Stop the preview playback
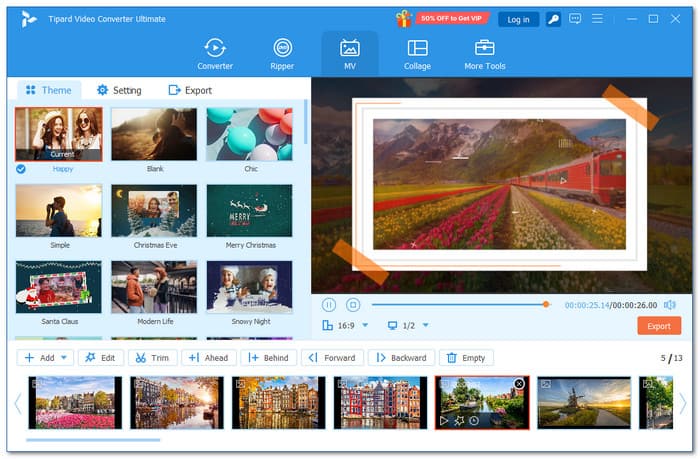The image size is (700, 459). point(353,305)
